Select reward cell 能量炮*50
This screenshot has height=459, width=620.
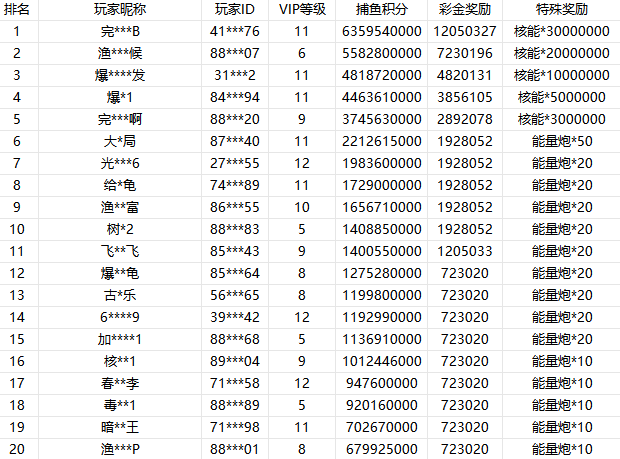pyautogui.click(x=561, y=141)
